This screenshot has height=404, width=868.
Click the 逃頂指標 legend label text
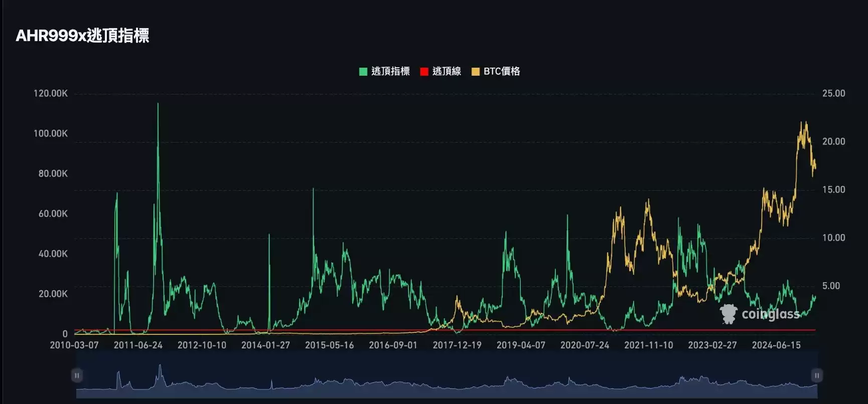tap(390, 72)
